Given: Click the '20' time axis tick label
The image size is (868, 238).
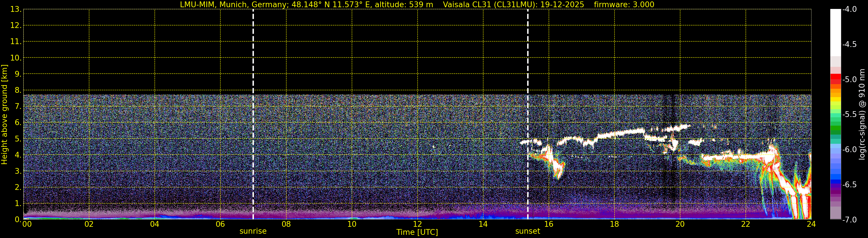Looking at the screenshot, I should coord(680,224).
